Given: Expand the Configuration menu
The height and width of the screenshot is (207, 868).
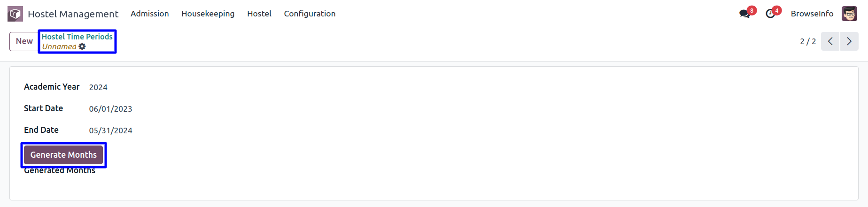Looking at the screenshot, I should [310, 14].
